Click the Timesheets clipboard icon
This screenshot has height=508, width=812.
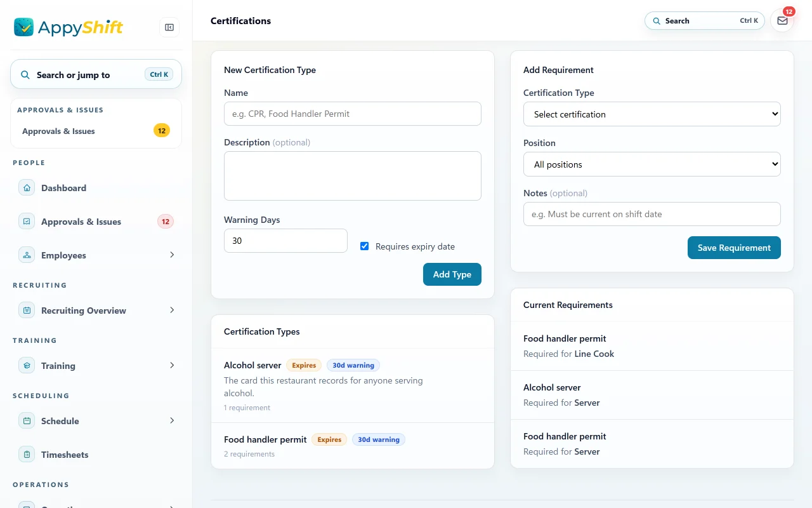click(x=27, y=455)
